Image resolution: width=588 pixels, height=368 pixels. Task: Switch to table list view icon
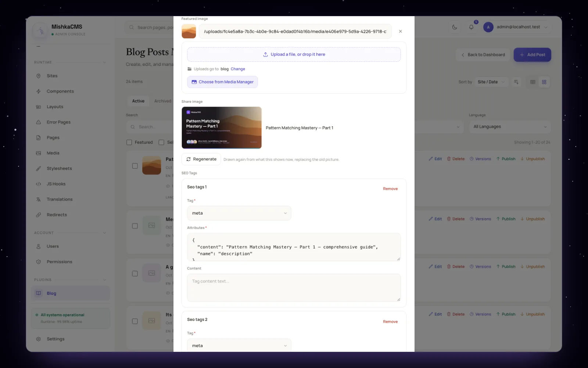click(x=533, y=82)
